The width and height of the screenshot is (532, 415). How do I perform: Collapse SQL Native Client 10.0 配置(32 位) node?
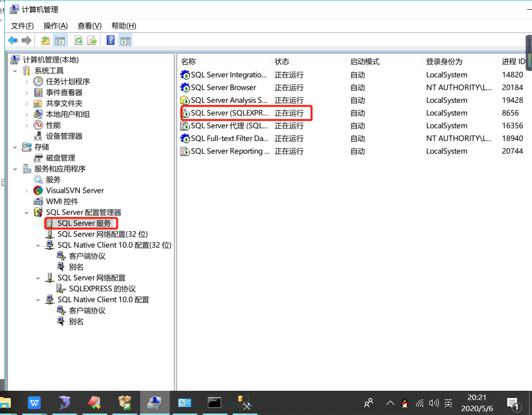(38, 245)
